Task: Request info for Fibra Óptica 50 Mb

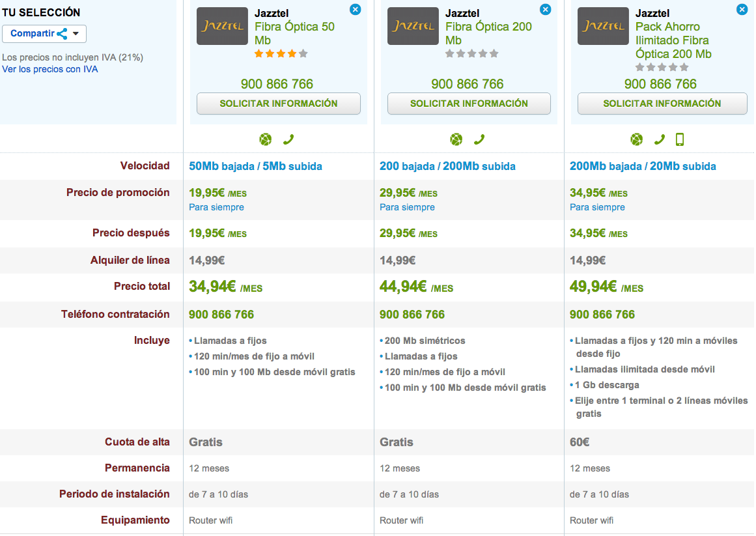Action: pyautogui.click(x=279, y=104)
